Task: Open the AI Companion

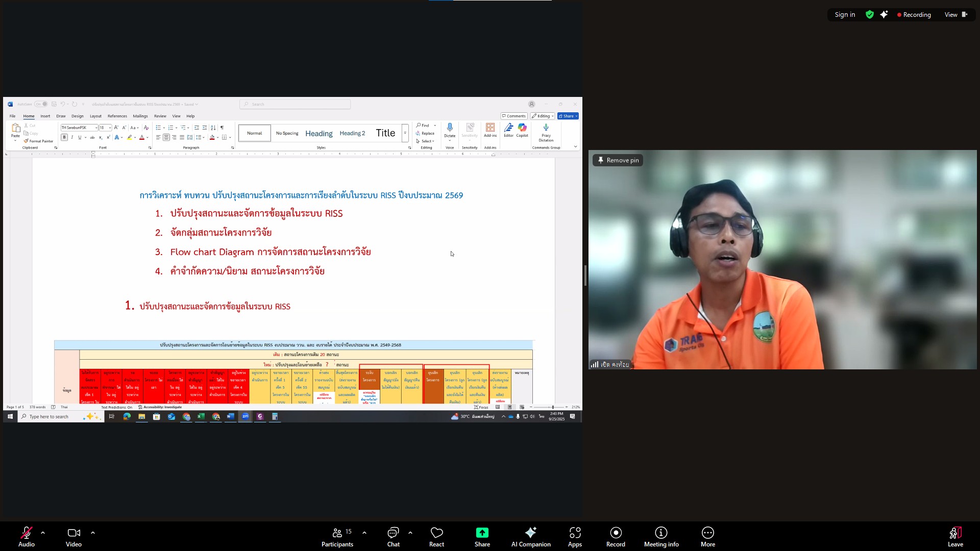Action: click(x=531, y=537)
